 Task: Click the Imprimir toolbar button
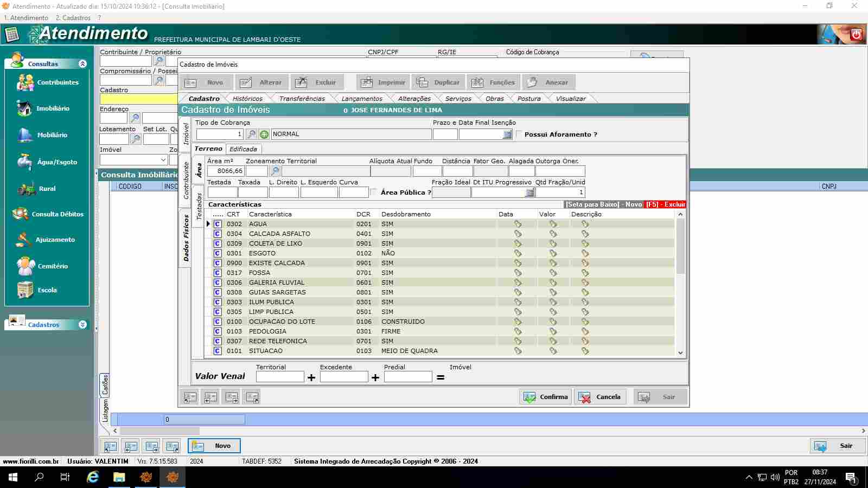[x=384, y=82]
